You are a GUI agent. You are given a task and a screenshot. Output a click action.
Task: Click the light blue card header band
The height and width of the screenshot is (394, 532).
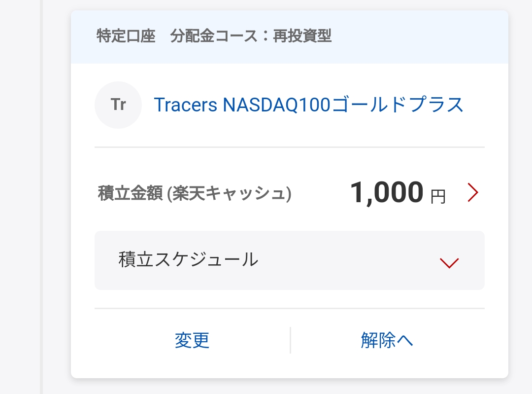pyautogui.click(x=290, y=37)
